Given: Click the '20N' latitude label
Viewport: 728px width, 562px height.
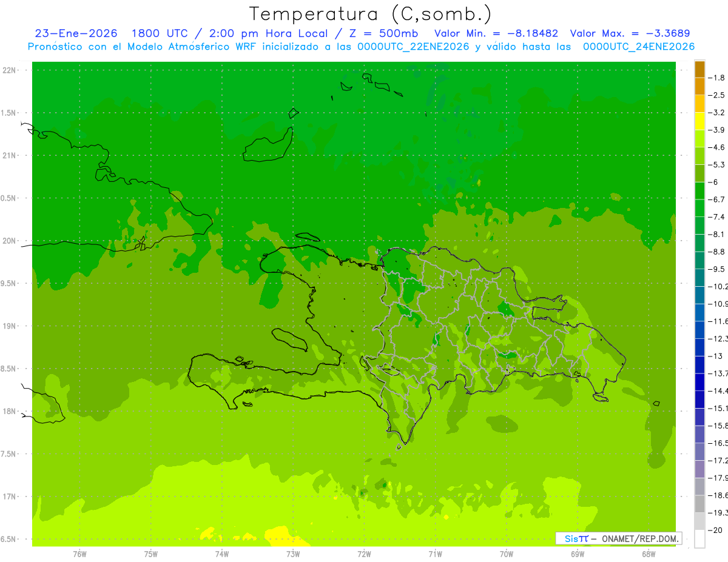Looking at the screenshot, I should click(x=10, y=241).
